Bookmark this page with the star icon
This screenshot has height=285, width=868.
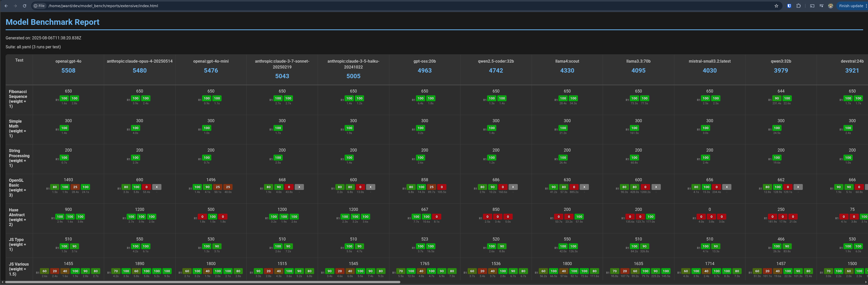[x=776, y=6]
